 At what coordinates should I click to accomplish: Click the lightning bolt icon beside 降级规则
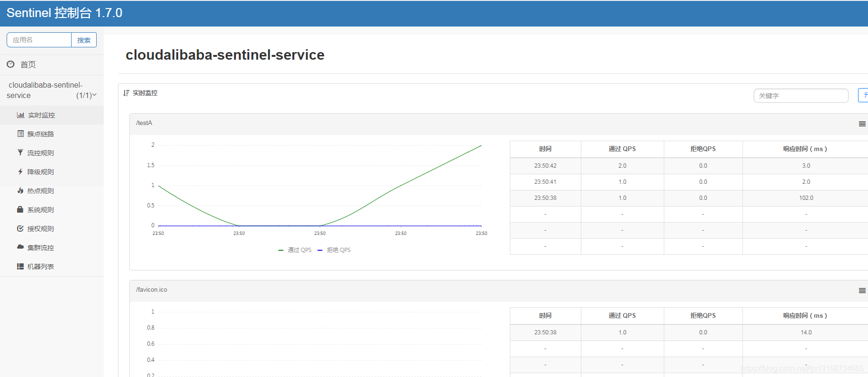point(20,171)
